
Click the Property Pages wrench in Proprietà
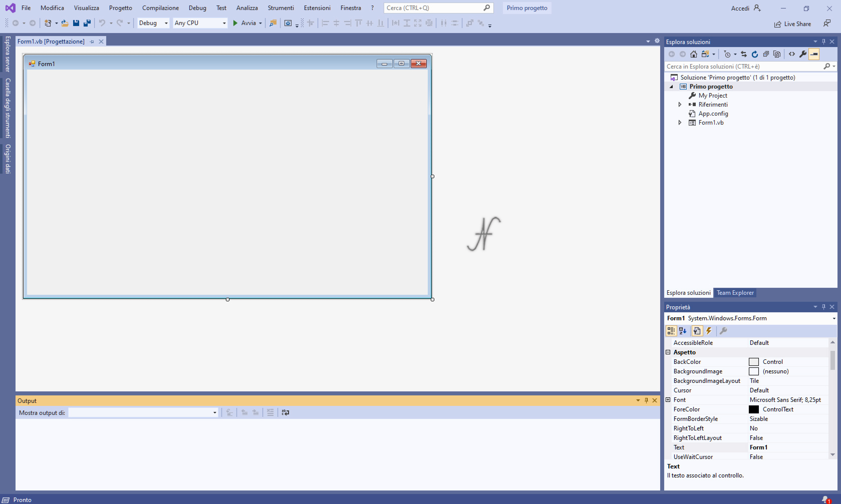[x=723, y=331]
